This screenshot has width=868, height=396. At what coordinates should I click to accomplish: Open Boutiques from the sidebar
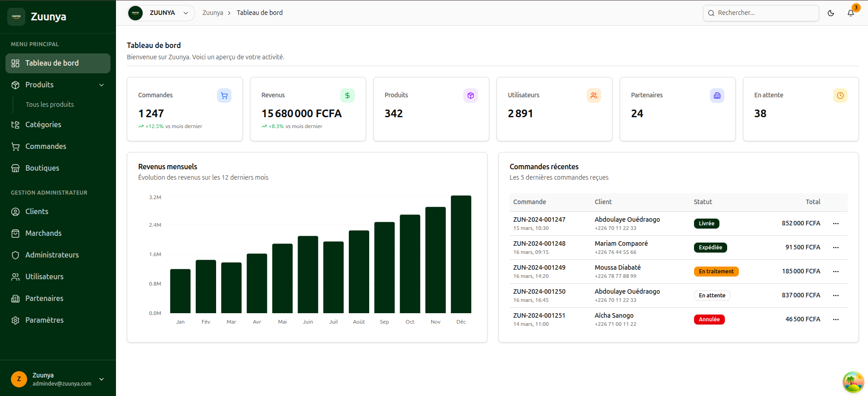pyautogui.click(x=42, y=168)
